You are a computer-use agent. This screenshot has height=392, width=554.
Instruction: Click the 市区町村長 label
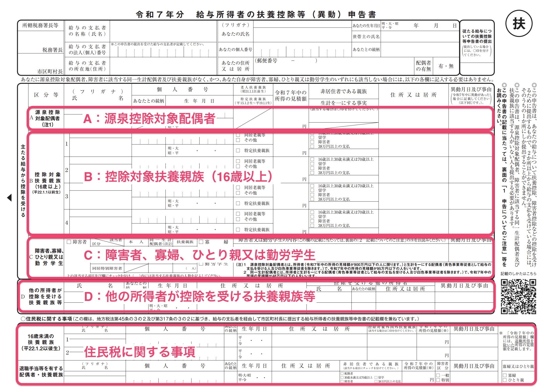(x=50, y=72)
